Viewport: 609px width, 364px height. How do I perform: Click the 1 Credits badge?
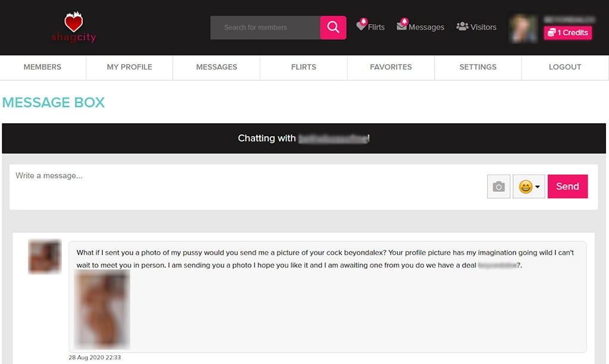[x=567, y=33]
